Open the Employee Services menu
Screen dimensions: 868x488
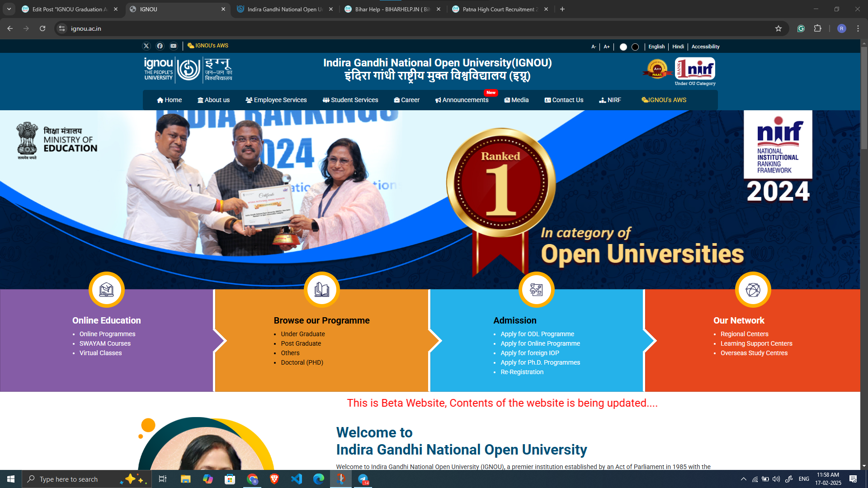(276, 100)
